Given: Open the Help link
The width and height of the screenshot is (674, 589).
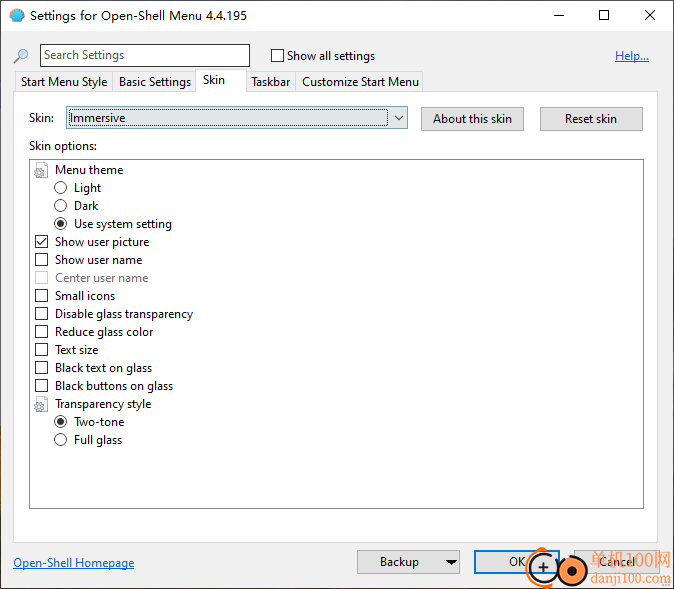Looking at the screenshot, I should [x=631, y=56].
